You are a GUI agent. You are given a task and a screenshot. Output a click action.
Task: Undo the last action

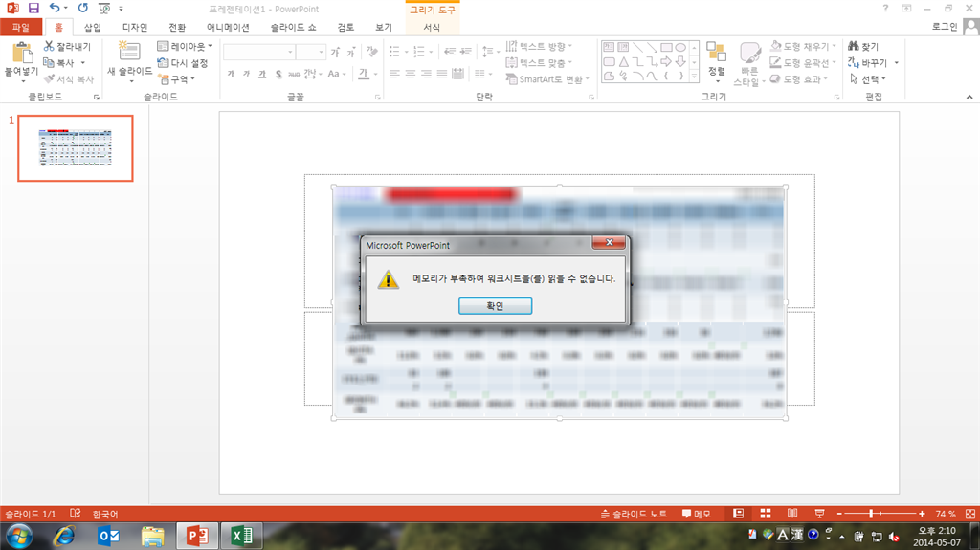[x=55, y=8]
